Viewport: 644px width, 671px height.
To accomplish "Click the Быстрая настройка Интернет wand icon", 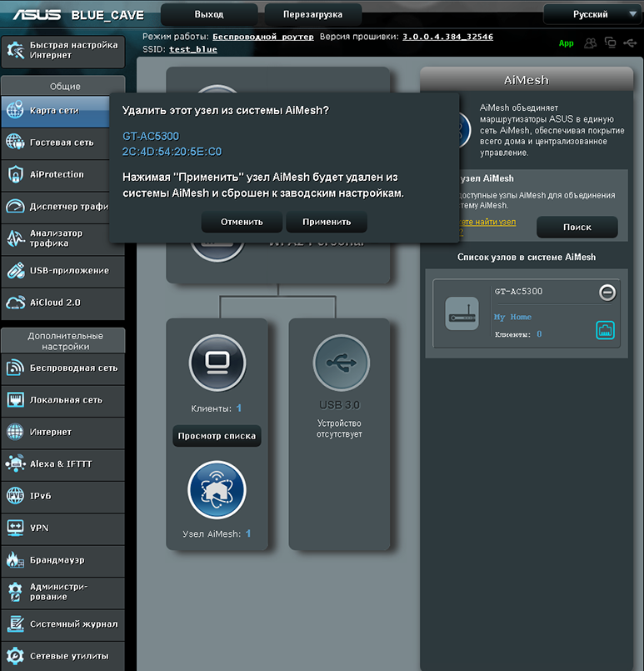I will (x=15, y=50).
